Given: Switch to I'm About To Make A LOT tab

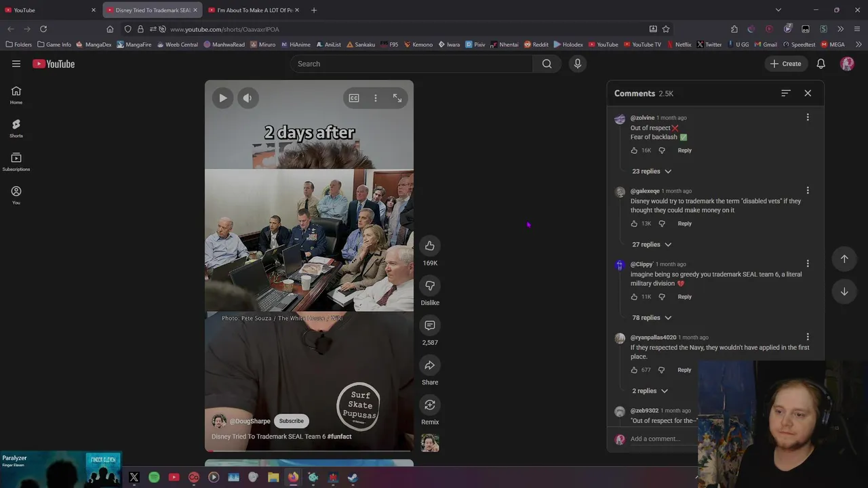Looking at the screenshot, I should click(x=254, y=10).
